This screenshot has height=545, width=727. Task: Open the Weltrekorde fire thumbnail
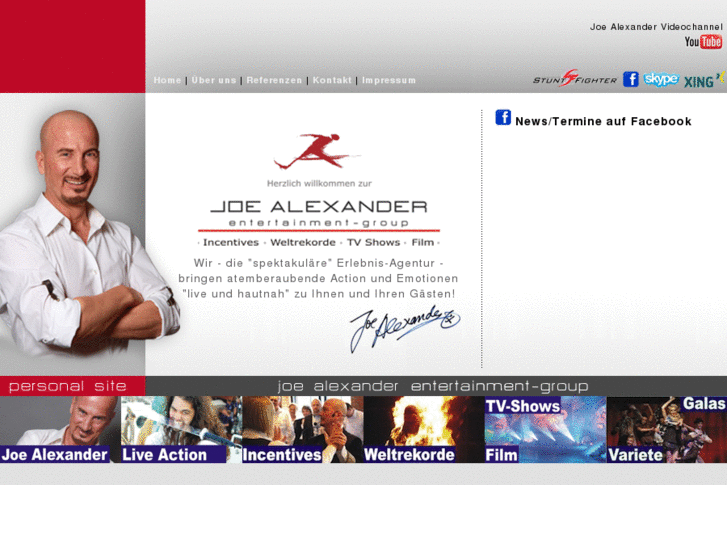click(424, 430)
